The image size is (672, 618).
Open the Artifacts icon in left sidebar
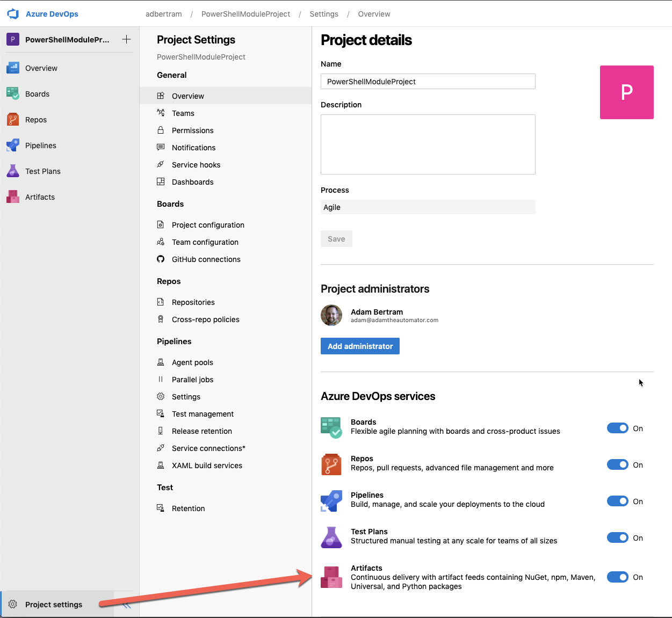[13, 197]
